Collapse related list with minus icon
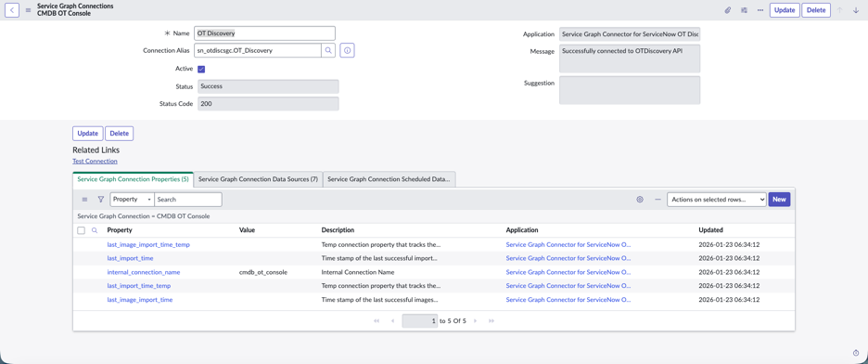The height and width of the screenshot is (364, 868). [x=657, y=200]
